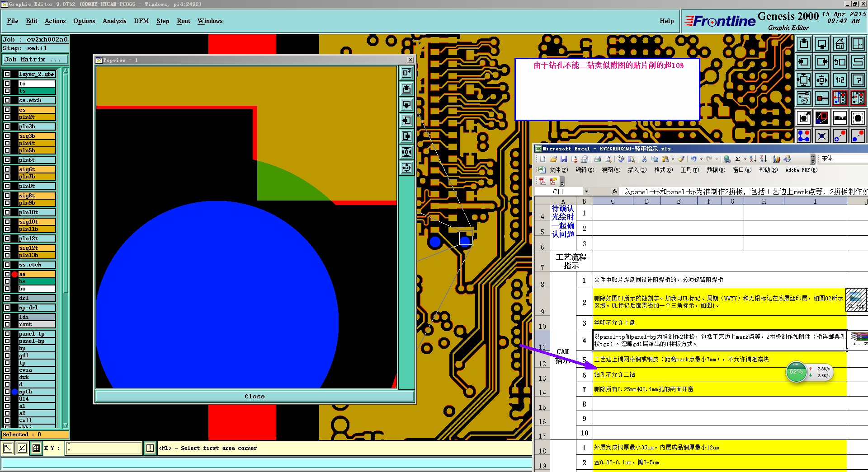Open the Undo history dropdown in Excel

tap(701, 159)
